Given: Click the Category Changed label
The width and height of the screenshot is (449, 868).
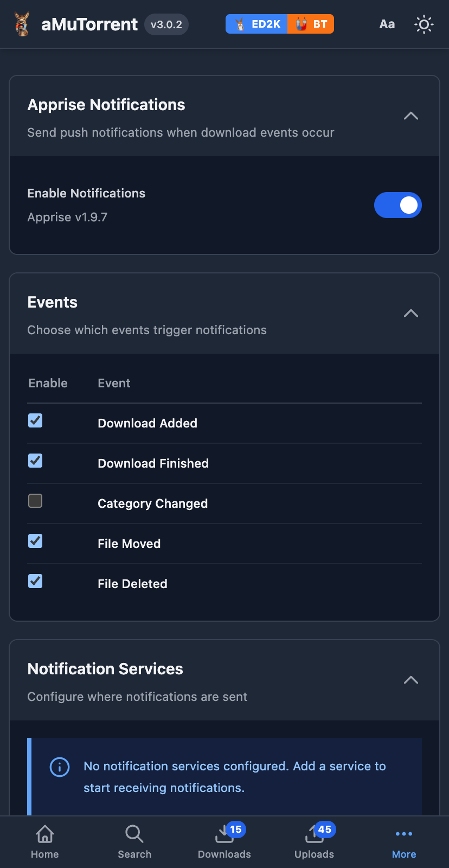Looking at the screenshot, I should pos(153,503).
